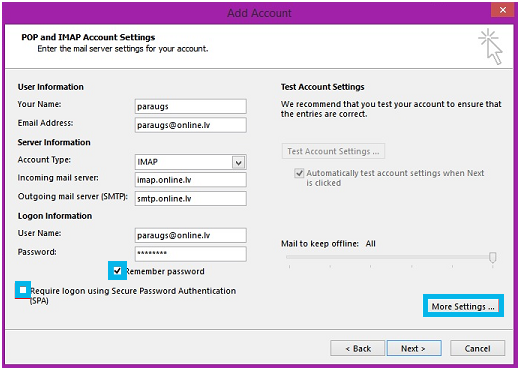Click the POP and IMAP Account Settings title

coord(88,37)
